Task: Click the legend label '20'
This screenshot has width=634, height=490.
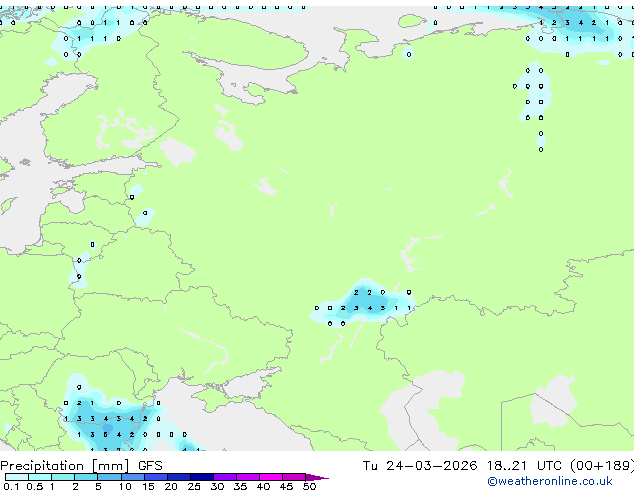Action: click(171, 486)
